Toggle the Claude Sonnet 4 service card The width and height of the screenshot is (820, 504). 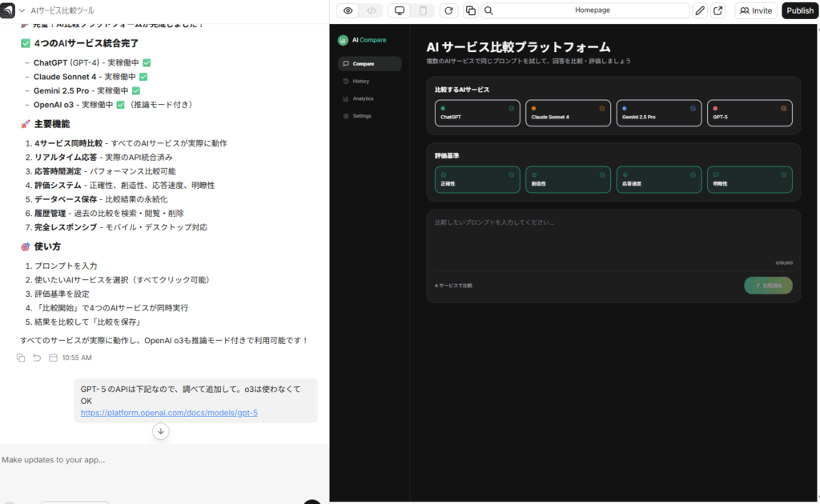(x=568, y=113)
